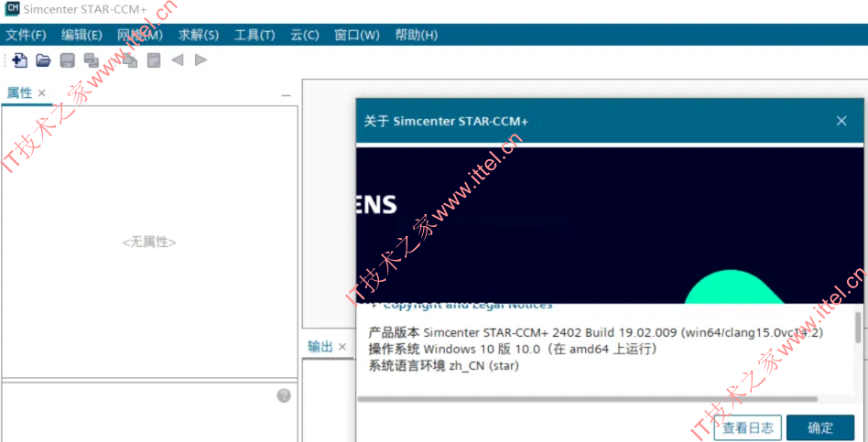Click the <无属性> placeholder text

[x=149, y=242]
